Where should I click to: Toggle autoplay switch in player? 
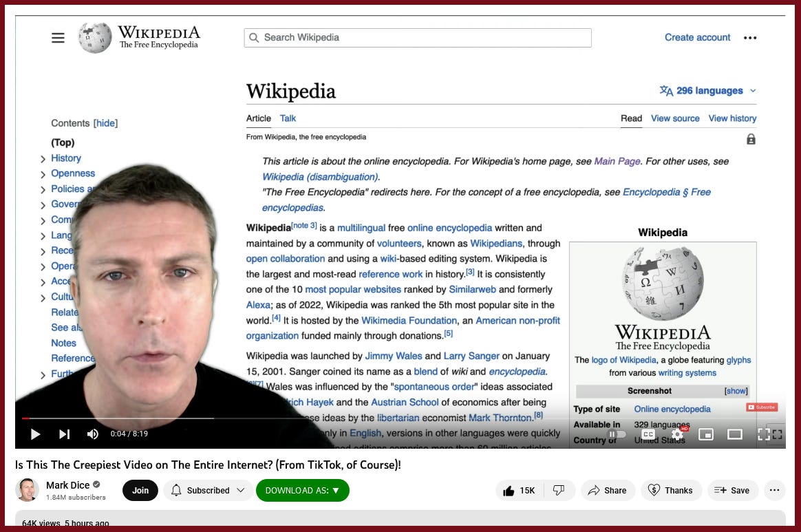(x=616, y=434)
